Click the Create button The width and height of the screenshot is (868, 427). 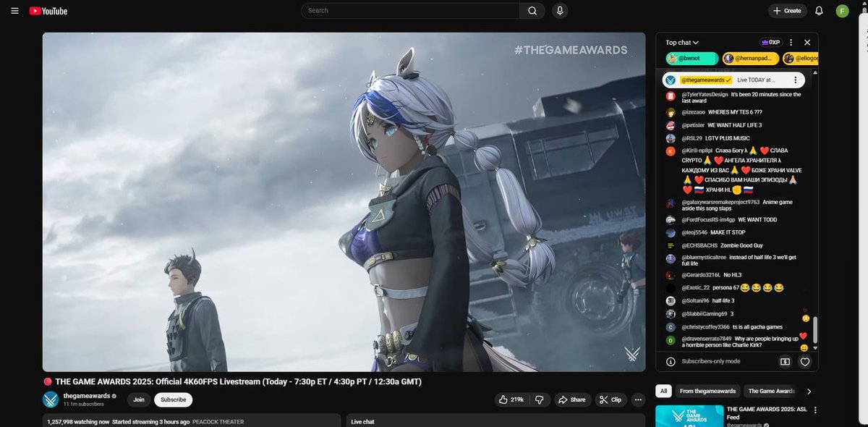788,11
